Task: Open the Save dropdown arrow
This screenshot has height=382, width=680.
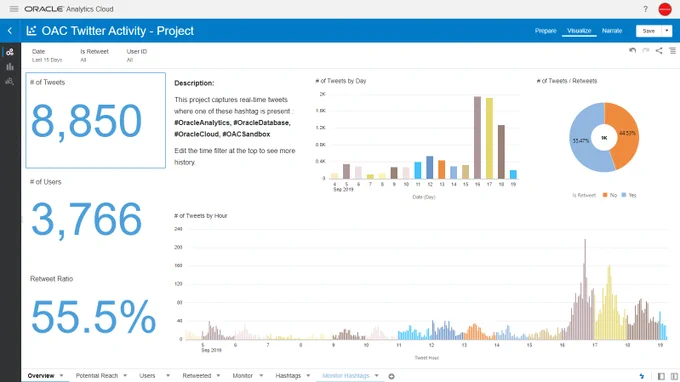Action: pyautogui.click(x=667, y=31)
